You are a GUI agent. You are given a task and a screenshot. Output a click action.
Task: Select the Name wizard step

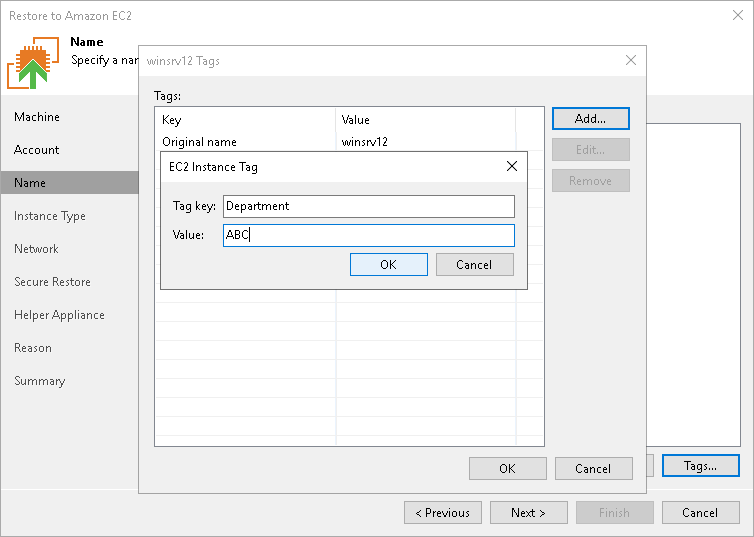[70, 183]
